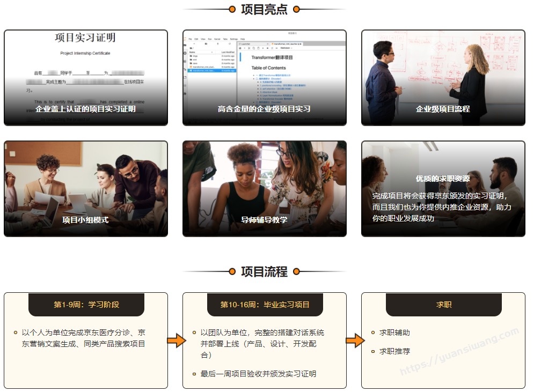Click the text 最后一周项目验收并颁发实习证明

click(x=259, y=374)
